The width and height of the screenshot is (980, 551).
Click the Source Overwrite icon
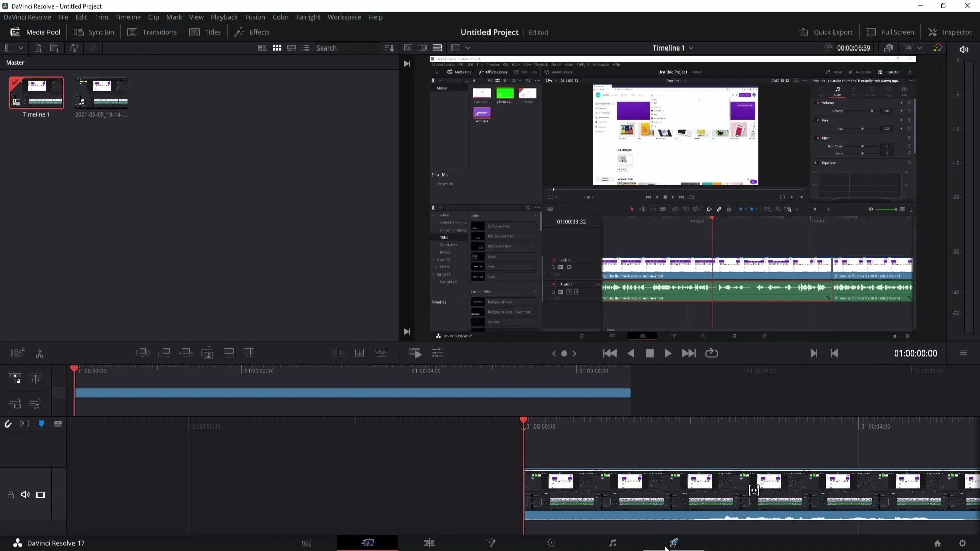click(x=250, y=353)
